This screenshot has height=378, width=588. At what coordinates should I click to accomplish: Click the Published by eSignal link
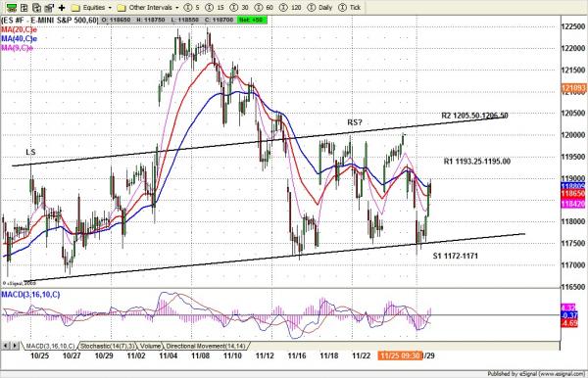(x=536, y=374)
